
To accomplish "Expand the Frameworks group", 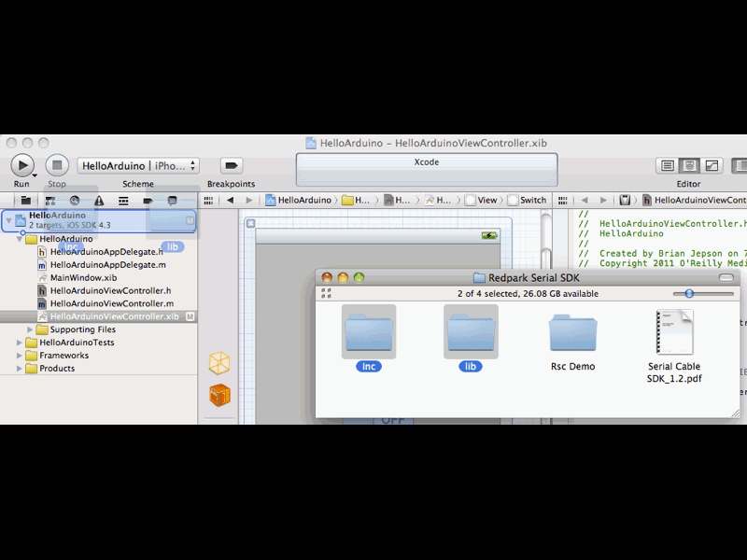I will [20, 356].
